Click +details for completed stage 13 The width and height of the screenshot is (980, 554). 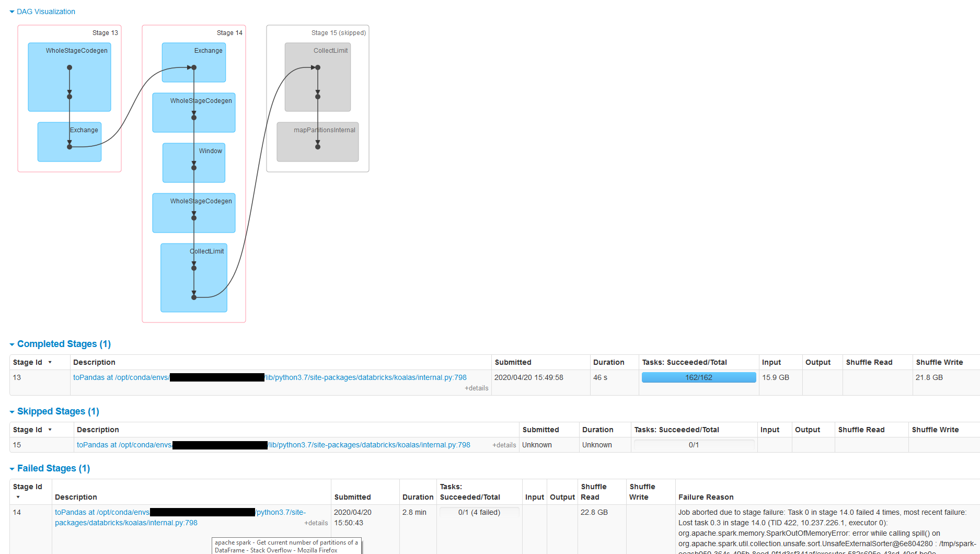(x=476, y=388)
